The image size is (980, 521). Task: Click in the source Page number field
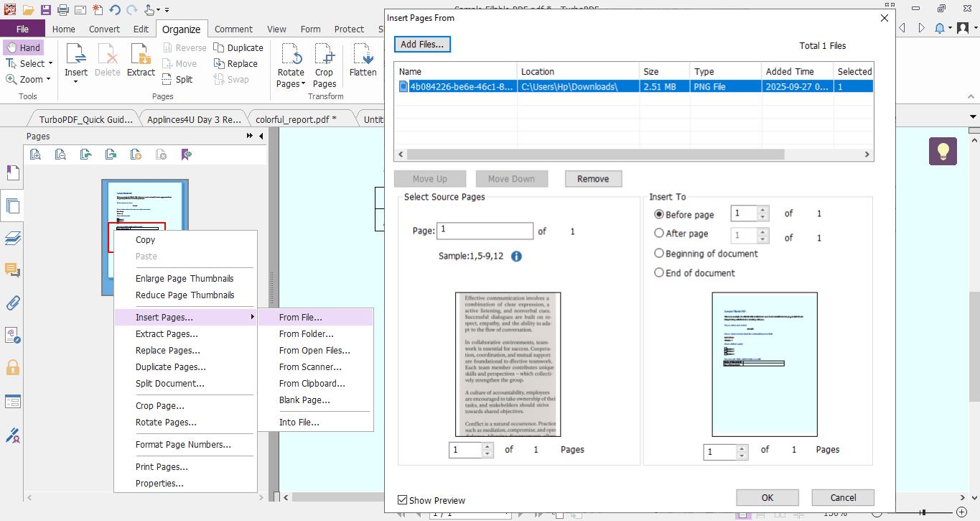[x=485, y=231]
